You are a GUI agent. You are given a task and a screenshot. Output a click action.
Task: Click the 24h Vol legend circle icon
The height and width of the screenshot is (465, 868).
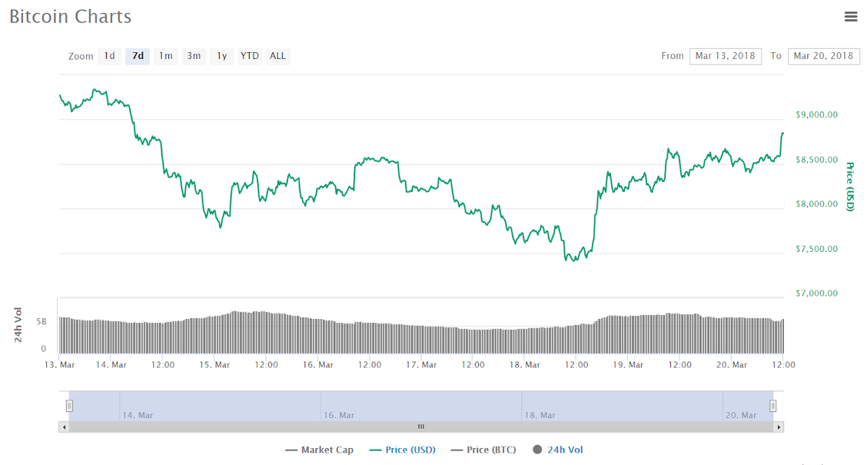coord(538,449)
